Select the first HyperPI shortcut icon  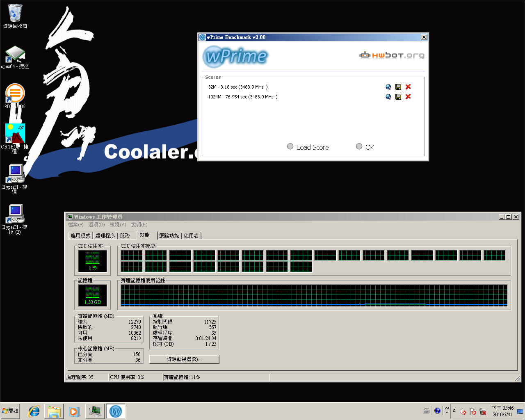click(x=15, y=179)
